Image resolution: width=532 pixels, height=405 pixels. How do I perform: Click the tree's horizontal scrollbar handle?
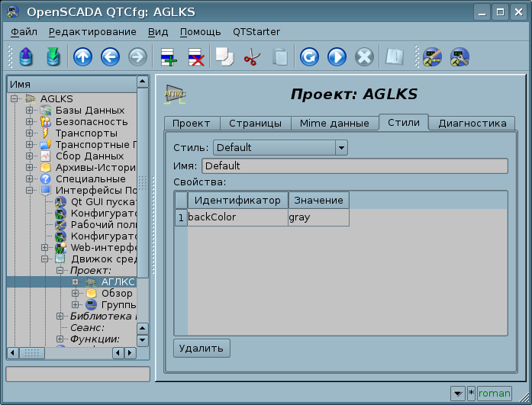point(32,353)
